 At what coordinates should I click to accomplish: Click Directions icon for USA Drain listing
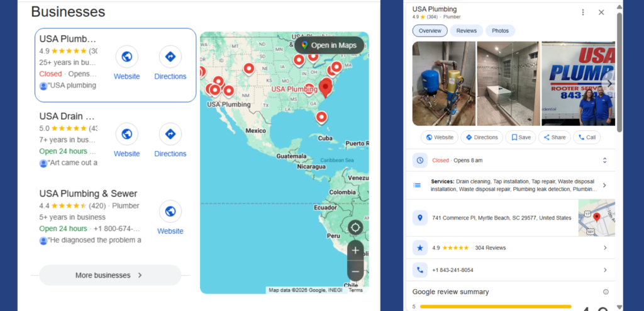170,134
